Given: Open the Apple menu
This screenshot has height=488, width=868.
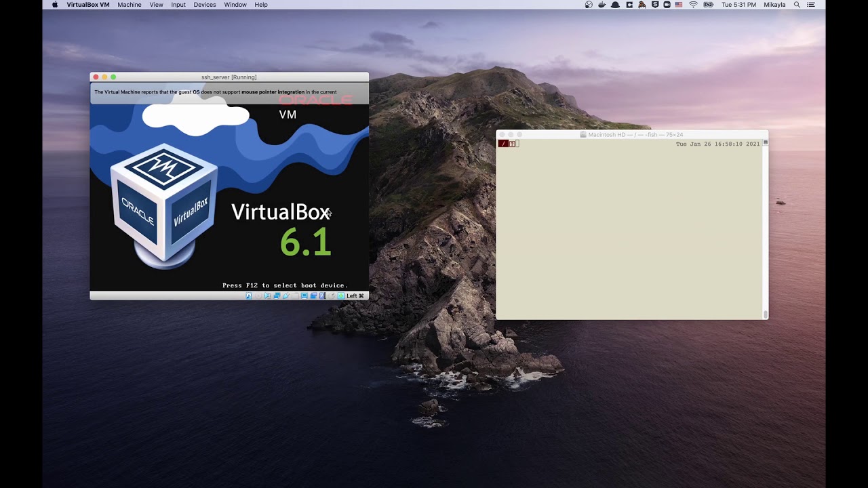Looking at the screenshot, I should point(55,5).
